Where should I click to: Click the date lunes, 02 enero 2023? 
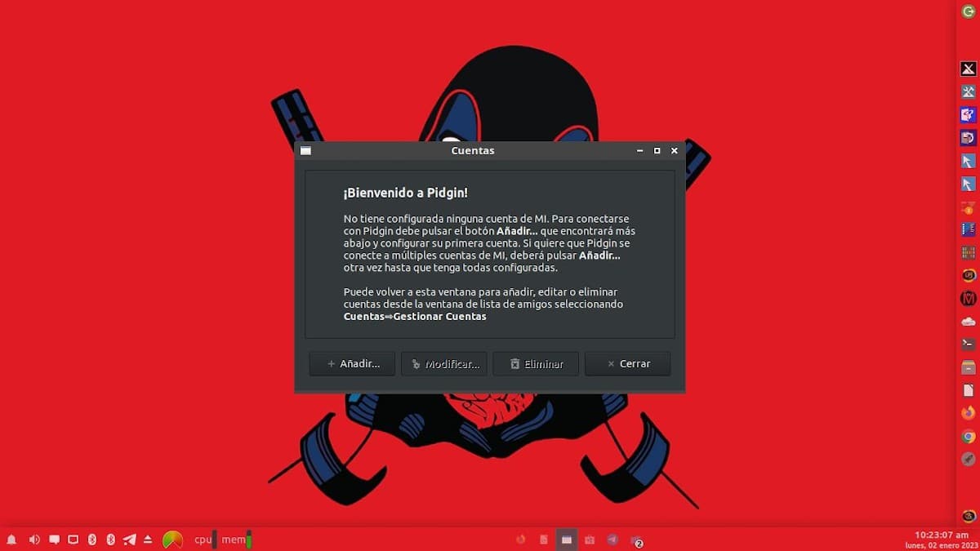pyautogui.click(x=941, y=545)
